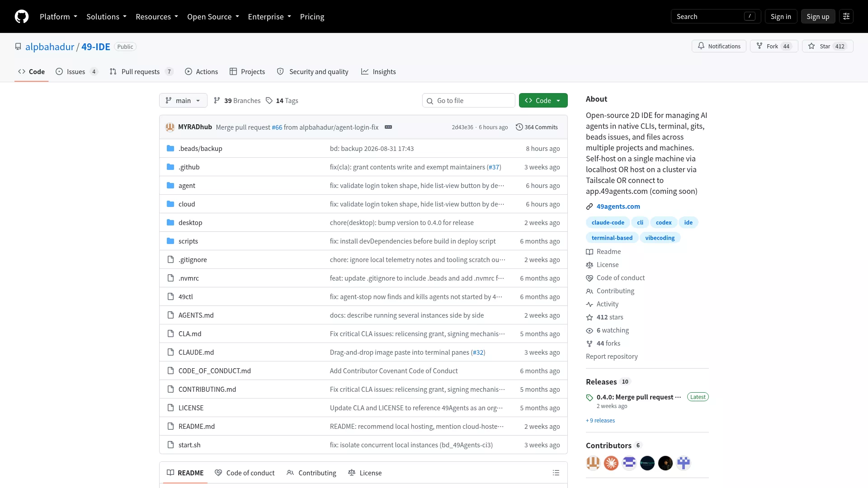Open the main branch selector dropdown
868x488 pixels.
pyautogui.click(x=183, y=101)
